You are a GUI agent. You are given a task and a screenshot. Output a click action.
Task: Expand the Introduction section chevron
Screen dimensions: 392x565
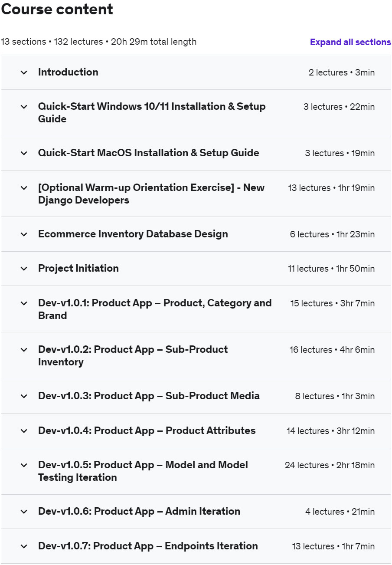[x=24, y=72]
